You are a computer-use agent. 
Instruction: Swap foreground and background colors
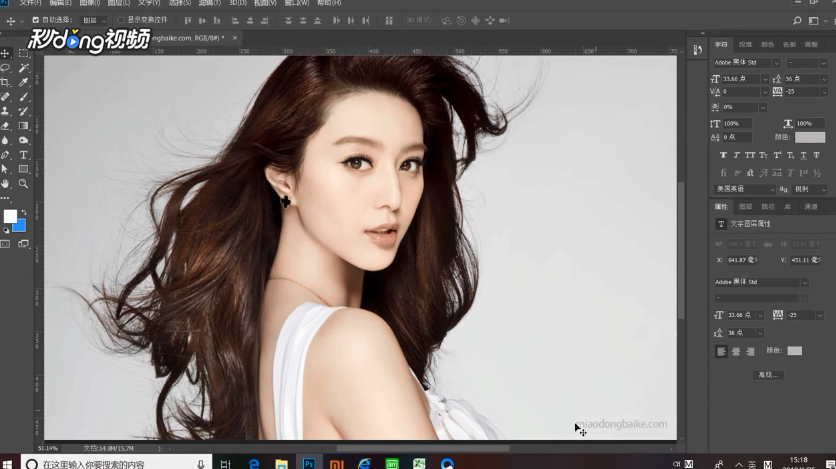click(24, 212)
